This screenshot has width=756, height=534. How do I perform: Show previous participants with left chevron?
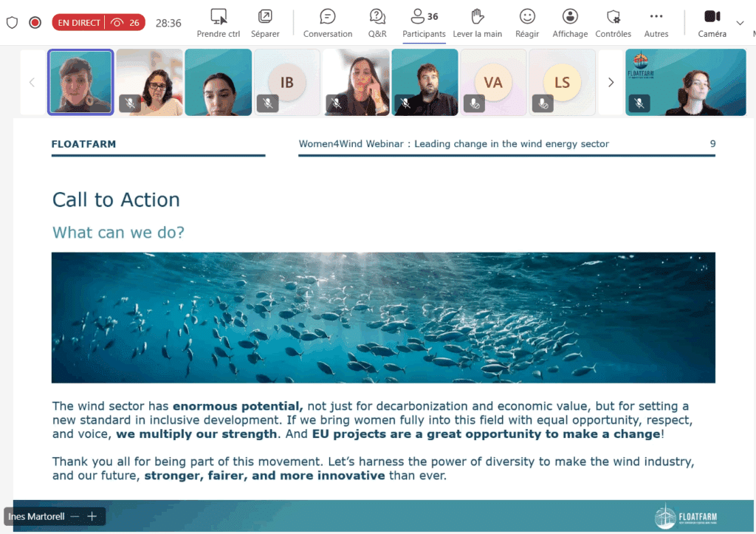coord(32,83)
